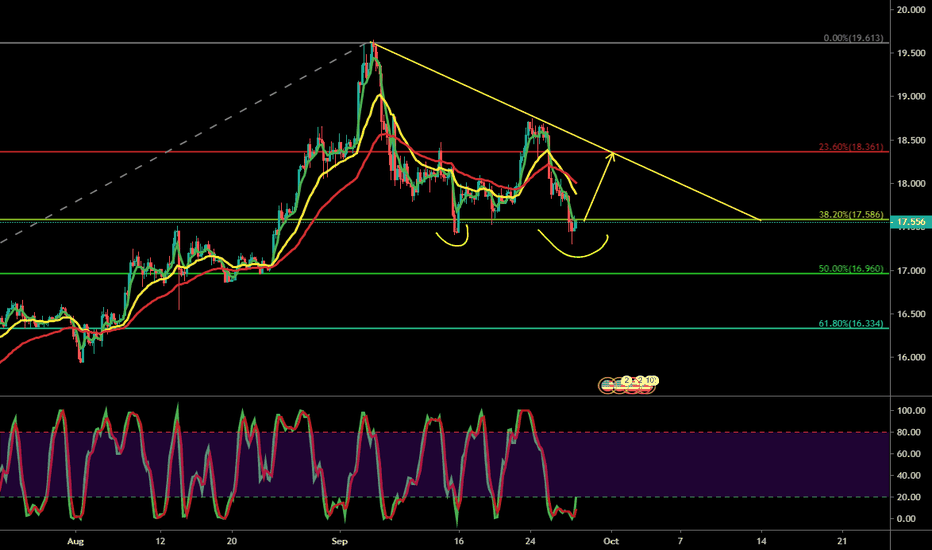Click the current price tag 17.556
This screenshot has height=550, width=932.
[x=911, y=222]
